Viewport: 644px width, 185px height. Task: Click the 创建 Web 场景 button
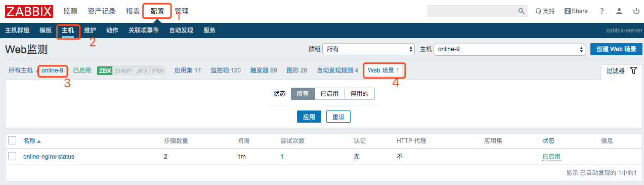click(616, 49)
